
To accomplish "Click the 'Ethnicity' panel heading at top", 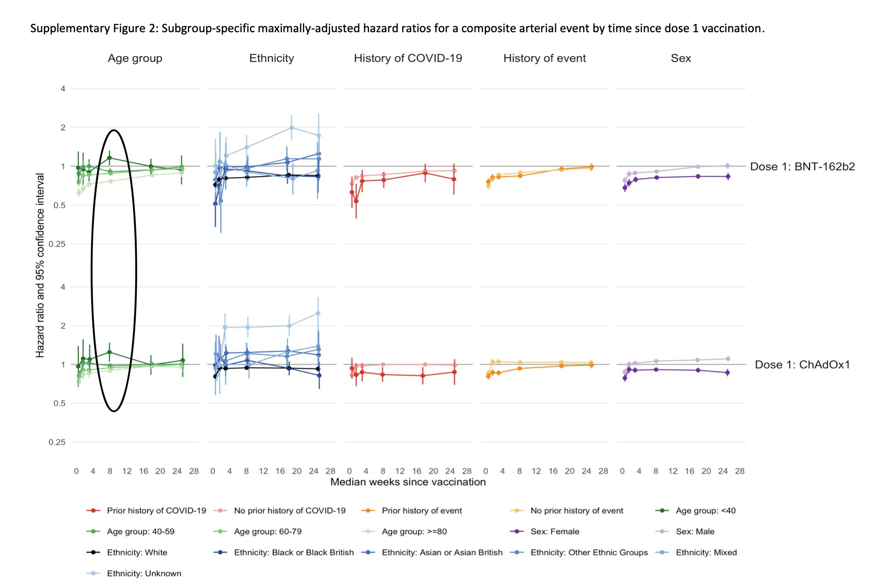I will tap(272, 58).
